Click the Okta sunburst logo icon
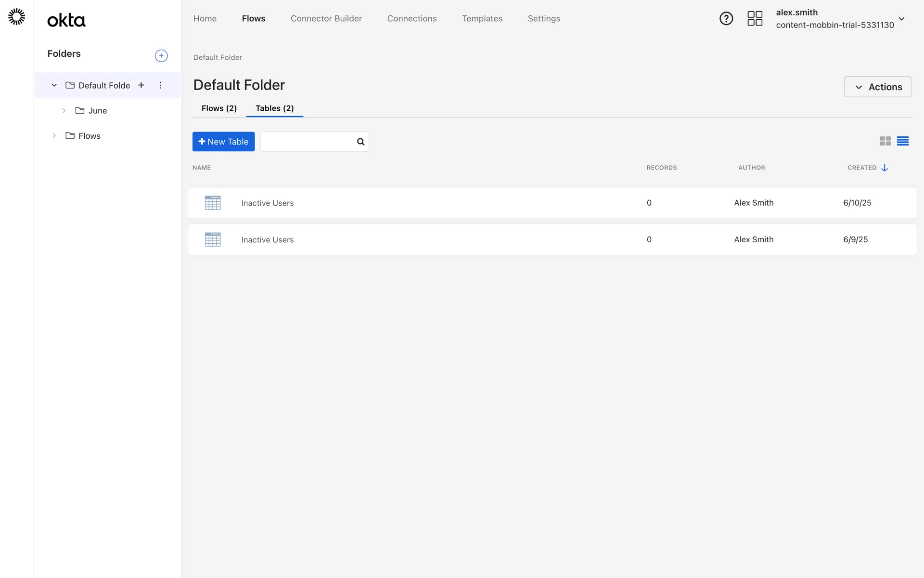 (17, 17)
